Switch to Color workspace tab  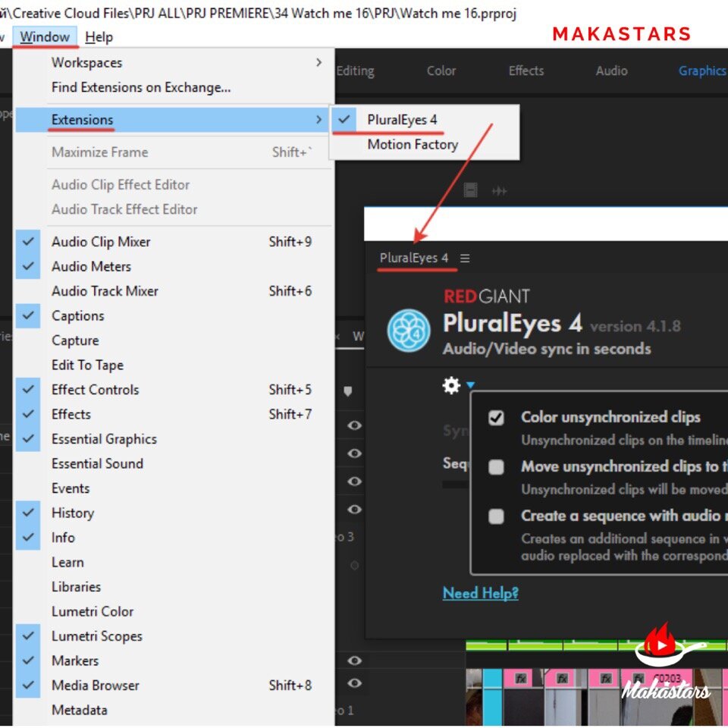(441, 71)
